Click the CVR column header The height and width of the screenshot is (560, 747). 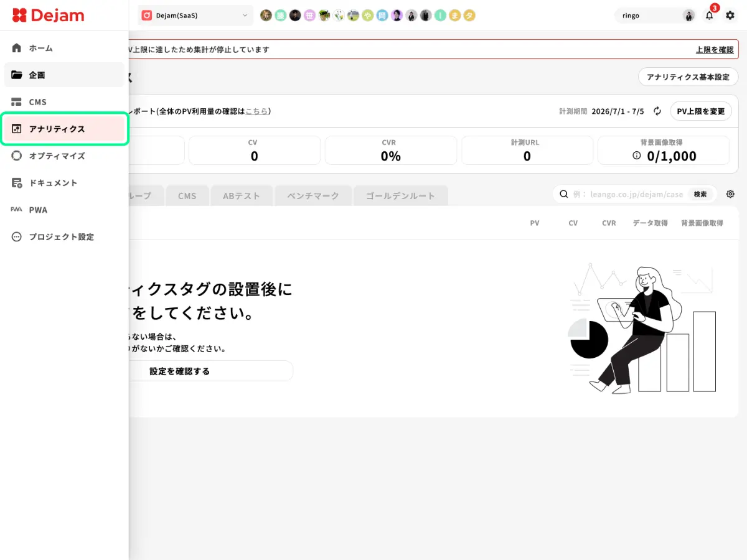coord(609,223)
